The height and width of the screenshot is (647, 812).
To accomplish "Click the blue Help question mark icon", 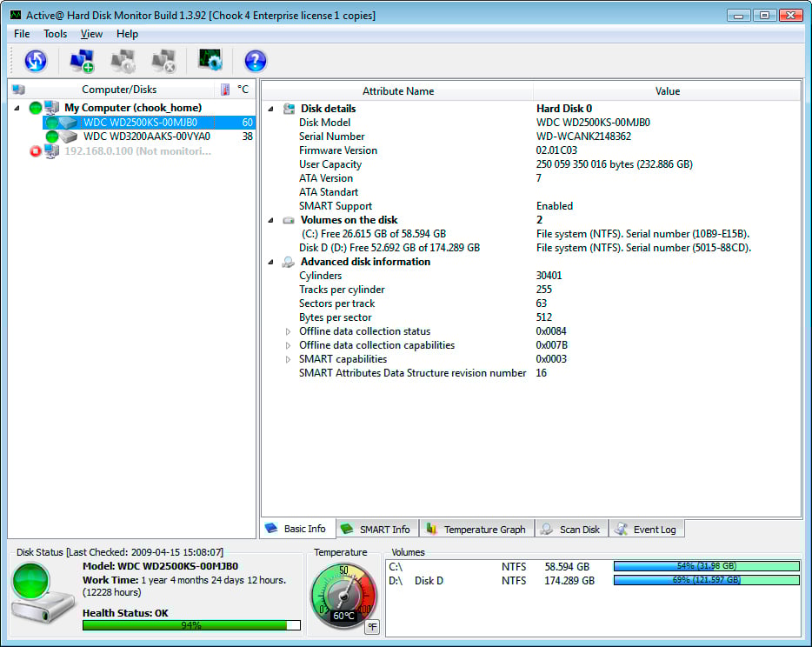I will pos(255,60).
